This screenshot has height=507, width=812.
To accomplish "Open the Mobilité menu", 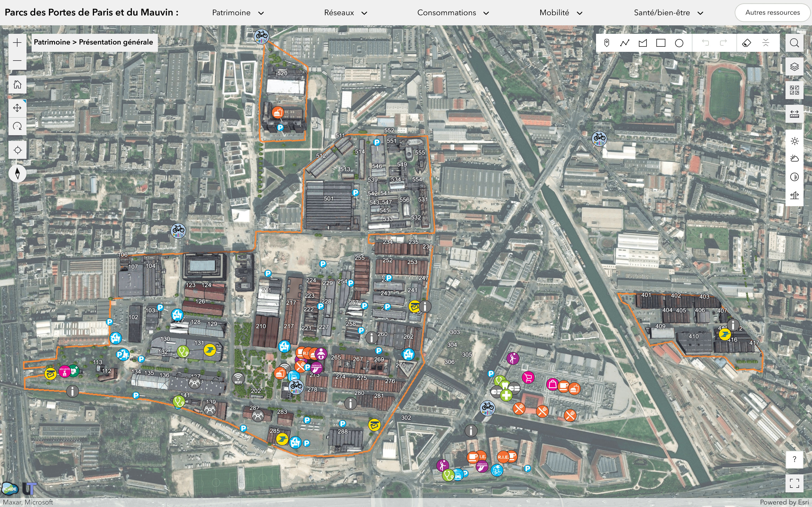I will click(x=560, y=13).
